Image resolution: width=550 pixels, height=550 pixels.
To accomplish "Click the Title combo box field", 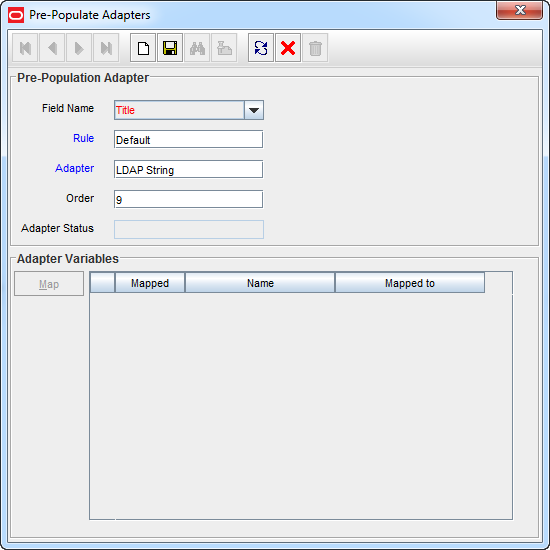I will (x=179, y=110).
